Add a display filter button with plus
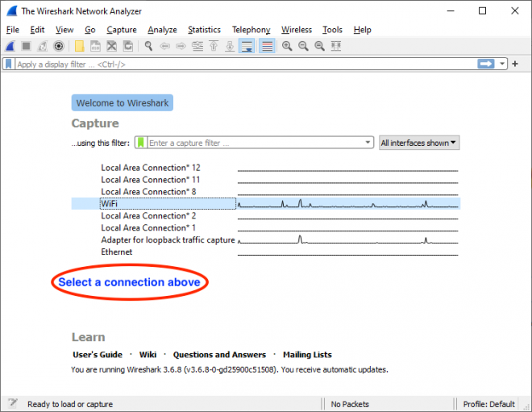The width and height of the screenshot is (532, 412). pos(515,64)
